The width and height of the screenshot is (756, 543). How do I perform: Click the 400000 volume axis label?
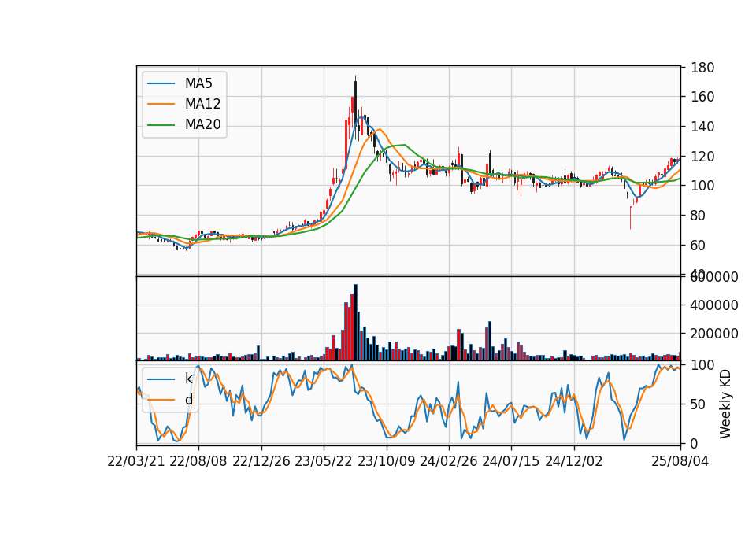tap(714, 305)
